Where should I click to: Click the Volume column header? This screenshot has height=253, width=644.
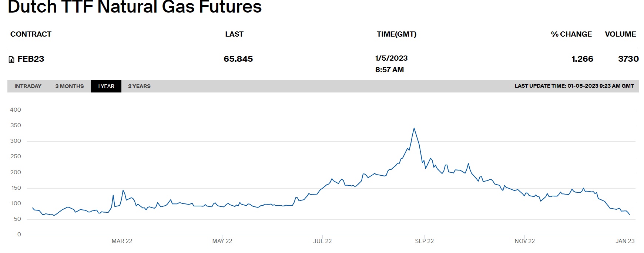click(620, 34)
